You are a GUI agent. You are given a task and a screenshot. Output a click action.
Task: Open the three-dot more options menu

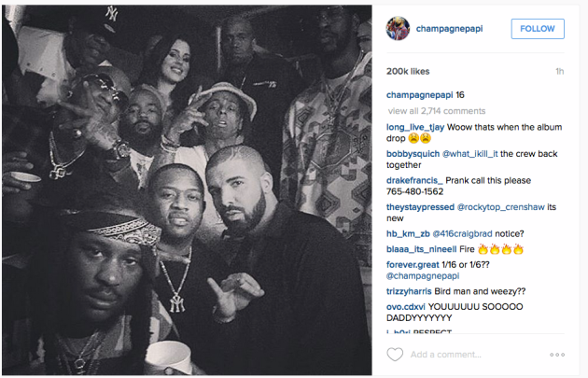557,355
